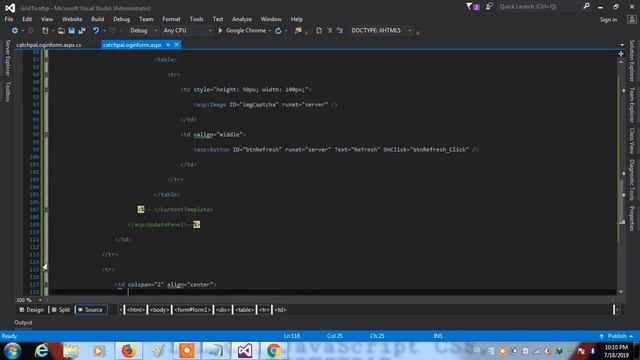Open the file explorer taskbar icon
Screen dimensions: 640x360
pyautogui.click(x=71, y=351)
